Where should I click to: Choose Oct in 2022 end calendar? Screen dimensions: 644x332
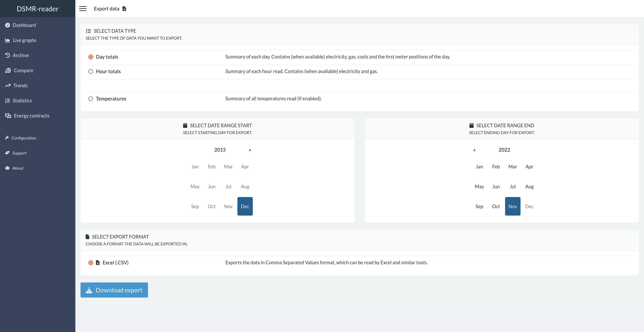tap(496, 206)
